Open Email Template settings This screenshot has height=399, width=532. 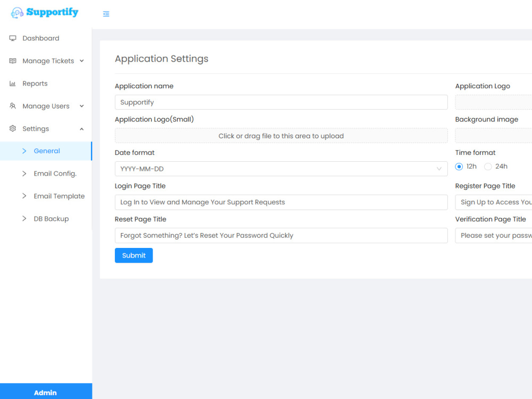(x=46, y=196)
